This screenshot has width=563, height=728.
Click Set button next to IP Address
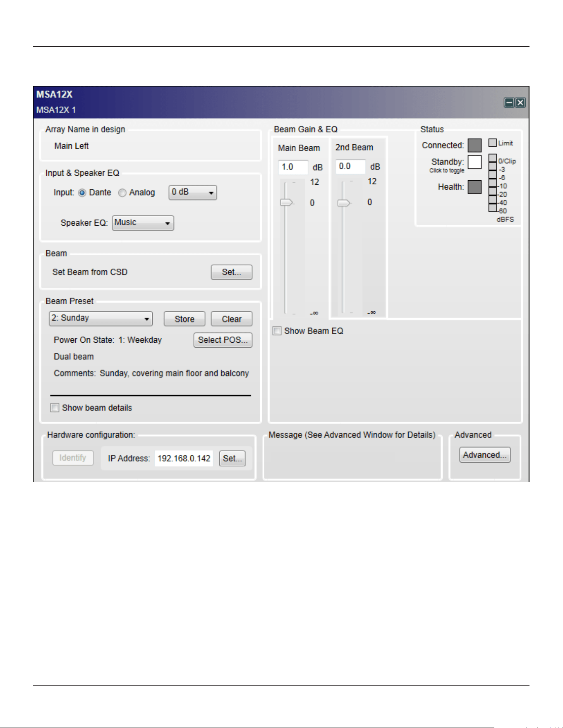232,458
